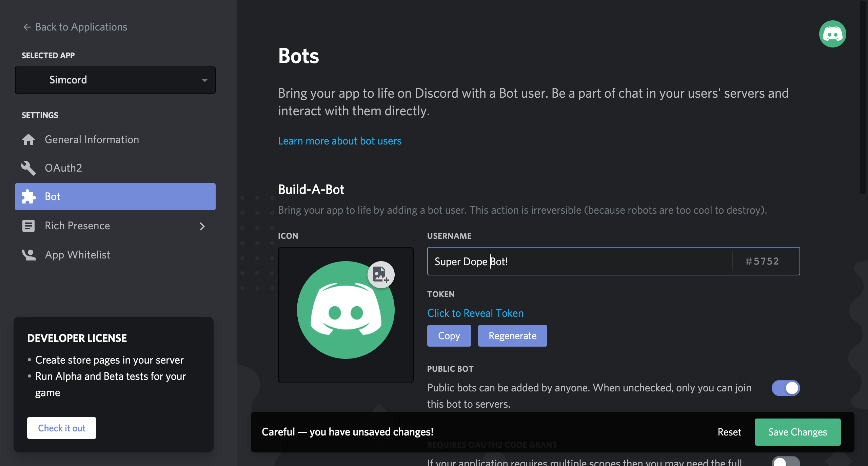Click the Bot puzzle piece icon
Image resolution: width=868 pixels, height=466 pixels.
28,196
